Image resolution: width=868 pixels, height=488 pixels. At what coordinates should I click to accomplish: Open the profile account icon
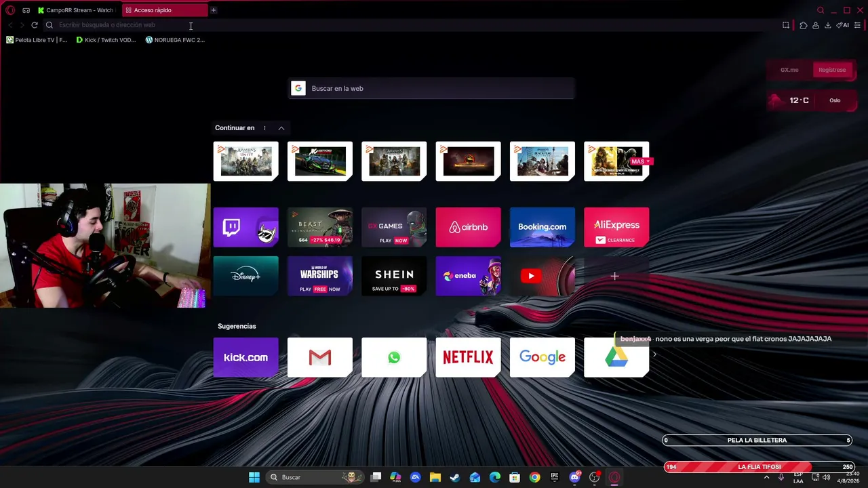click(816, 25)
